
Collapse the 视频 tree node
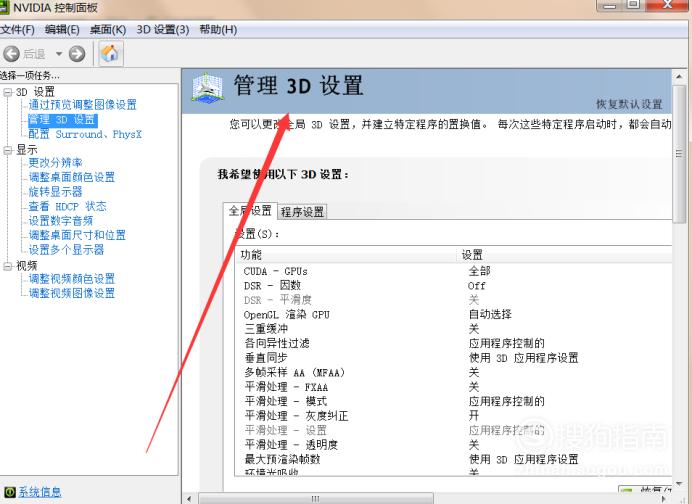[x=8, y=266]
